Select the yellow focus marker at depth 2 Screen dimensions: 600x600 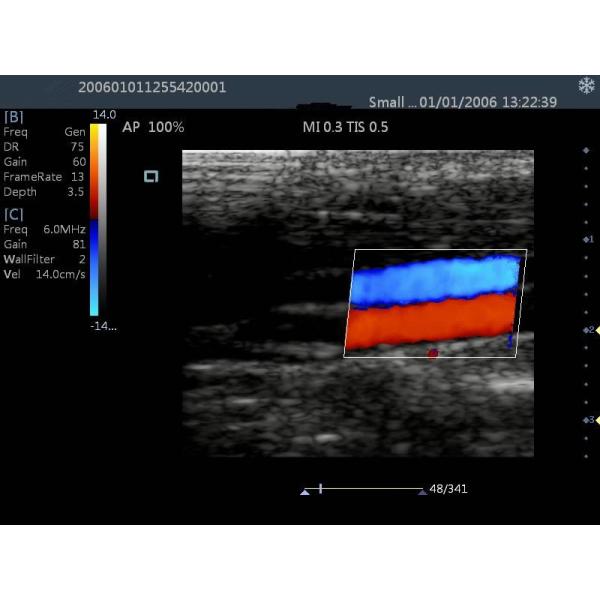click(x=597, y=329)
